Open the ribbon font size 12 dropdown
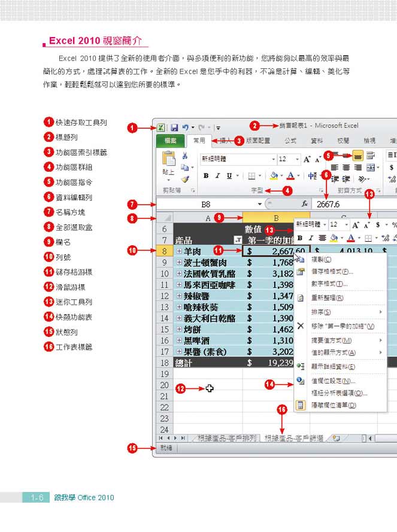 point(297,159)
